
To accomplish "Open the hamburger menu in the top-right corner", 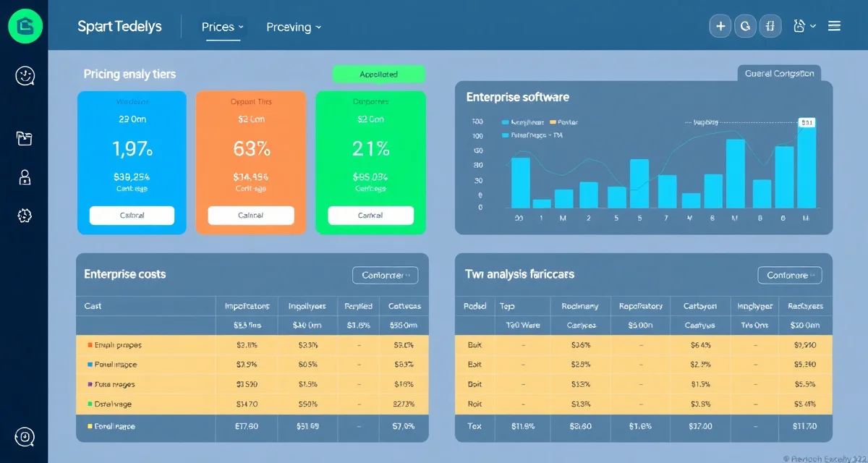I will 833,25.
